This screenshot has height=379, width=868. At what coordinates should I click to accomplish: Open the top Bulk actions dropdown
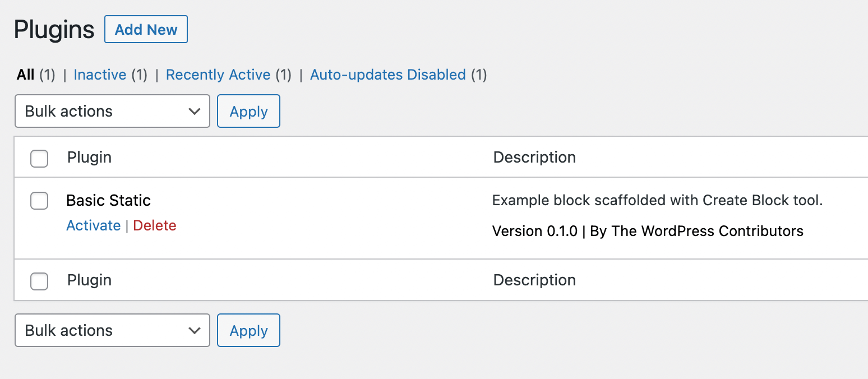112,111
